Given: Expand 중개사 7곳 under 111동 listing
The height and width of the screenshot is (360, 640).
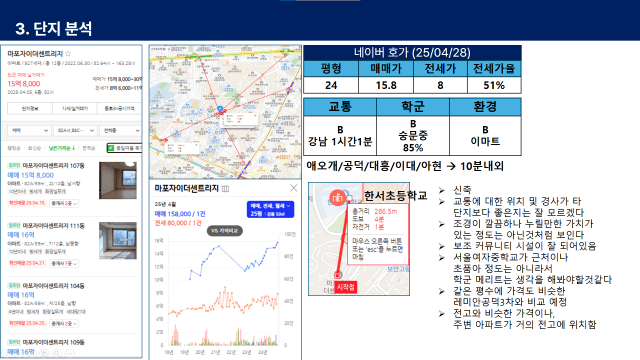Looking at the screenshot, I should coord(64,263).
